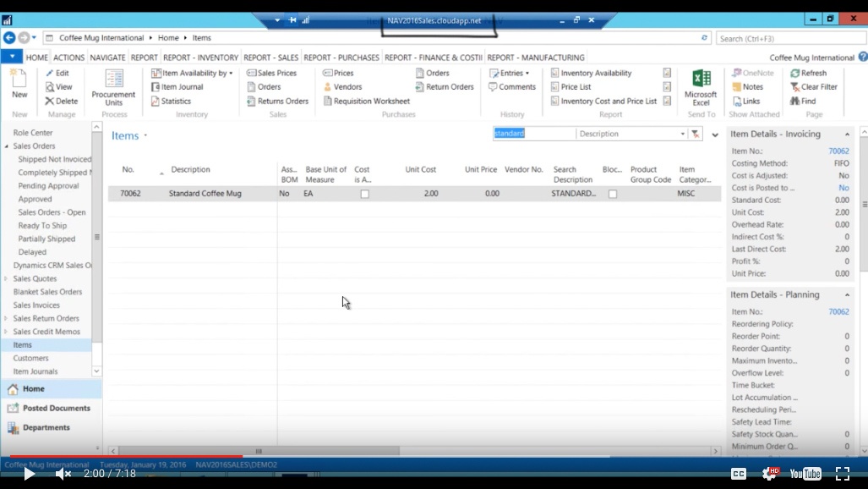Open the REPORT - SALES tab
This screenshot has height=489, width=868.
point(270,58)
